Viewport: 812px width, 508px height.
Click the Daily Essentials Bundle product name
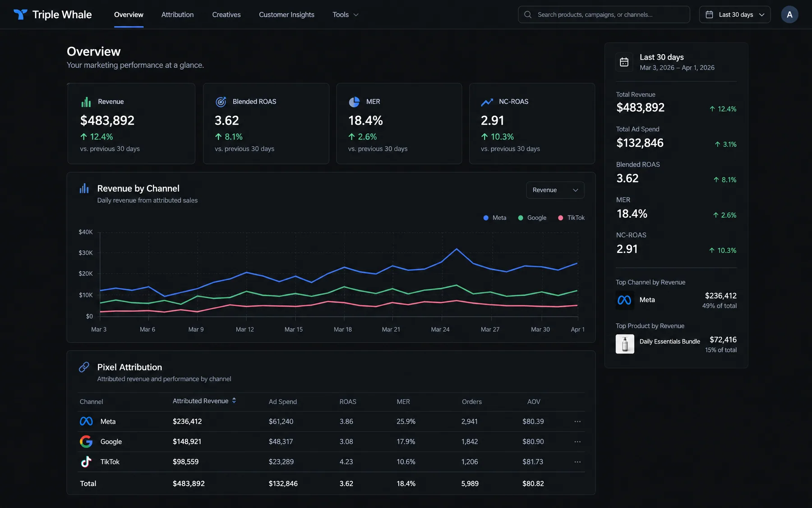tap(669, 341)
